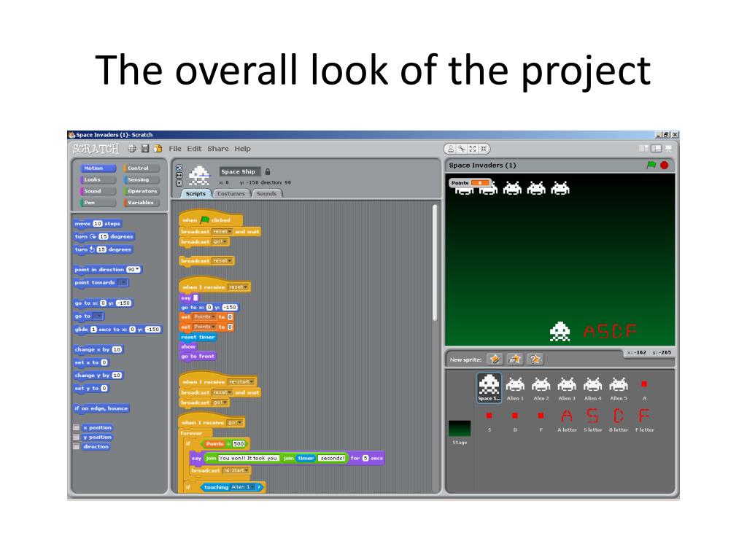This screenshot has height=560, width=747.
Task: Select the Alien 1 sprite thumbnail
Action: coord(515,389)
